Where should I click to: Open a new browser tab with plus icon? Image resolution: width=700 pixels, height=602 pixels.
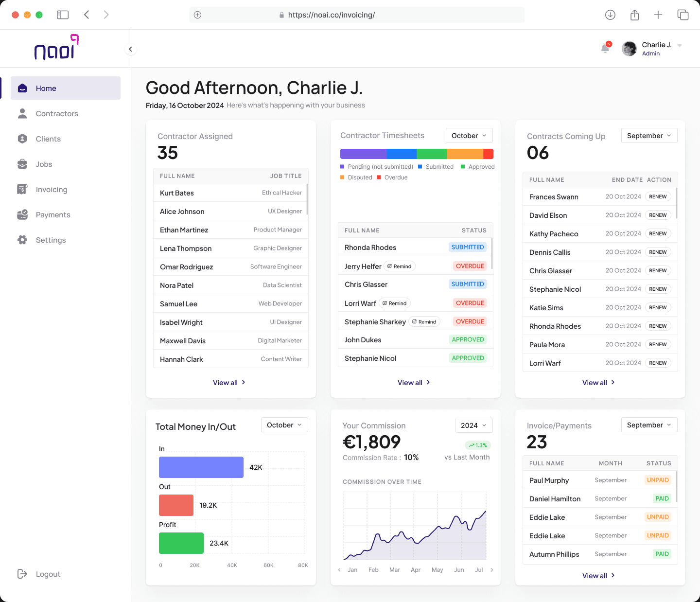coord(658,15)
